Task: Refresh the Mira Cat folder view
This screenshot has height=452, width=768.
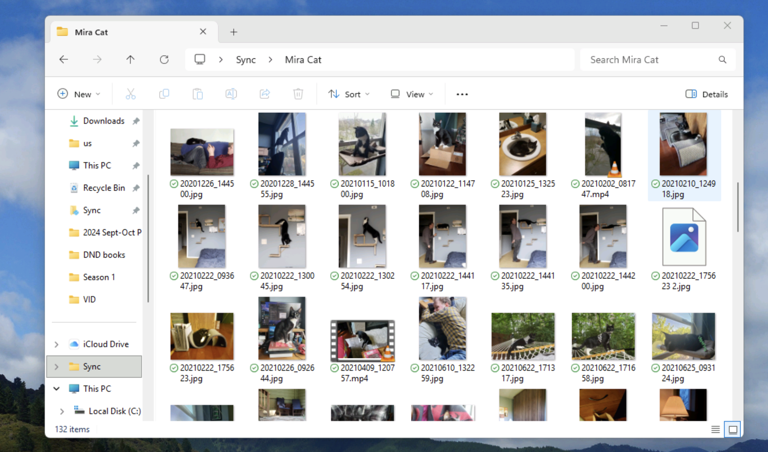Action: (164, 60)
